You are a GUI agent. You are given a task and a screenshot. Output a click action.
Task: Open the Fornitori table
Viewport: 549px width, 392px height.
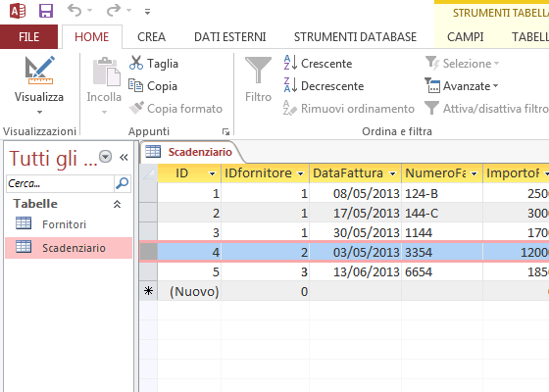coord(64,224)
